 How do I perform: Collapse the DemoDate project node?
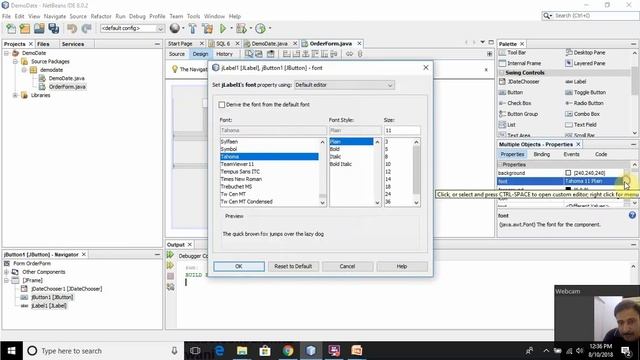6,53
